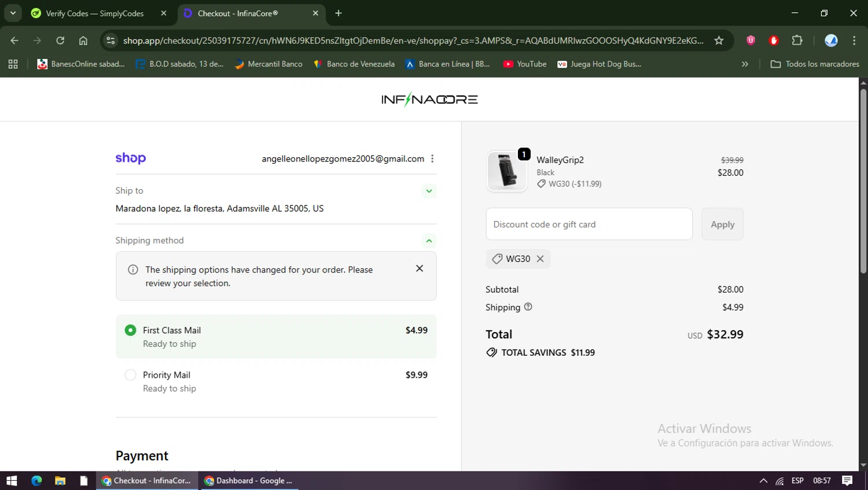Click the taskbar clock 08:57
This screenshot has width=868, height=490.
(x=822, y=481)
